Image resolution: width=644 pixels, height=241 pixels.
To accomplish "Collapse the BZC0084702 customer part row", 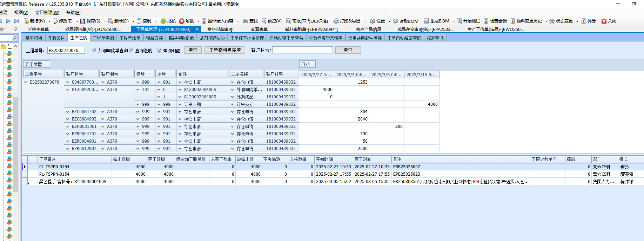I will tap(68, 112).
